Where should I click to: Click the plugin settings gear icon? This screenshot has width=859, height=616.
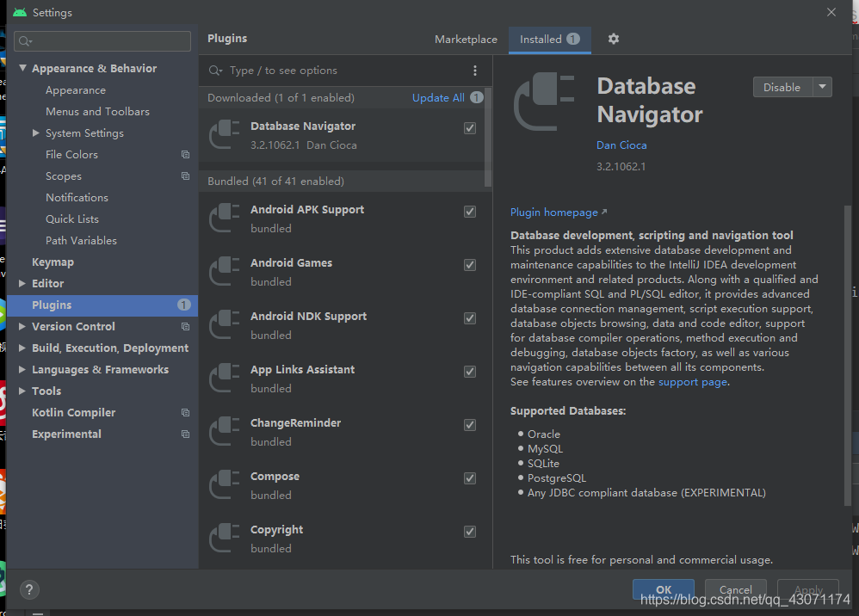[614, 39]
